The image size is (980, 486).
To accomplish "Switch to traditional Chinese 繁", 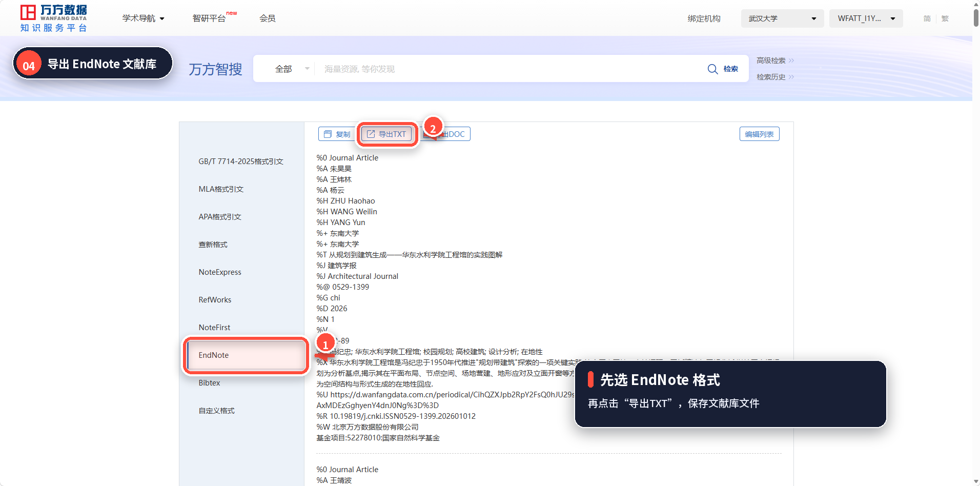I will pos(945,18).
